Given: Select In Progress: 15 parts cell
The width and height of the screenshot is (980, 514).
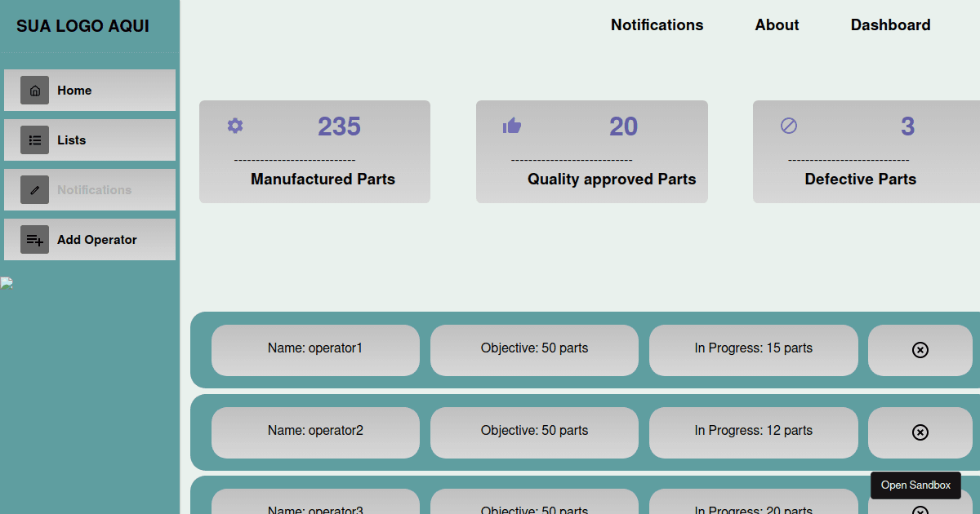Looking at the screenshot, I should pyautogui.click(x=753, y=348).
